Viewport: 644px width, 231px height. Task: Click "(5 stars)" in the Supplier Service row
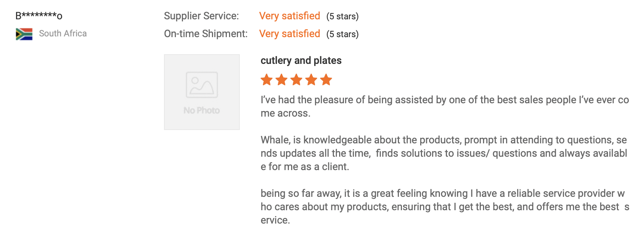click(x=342, y=16)
